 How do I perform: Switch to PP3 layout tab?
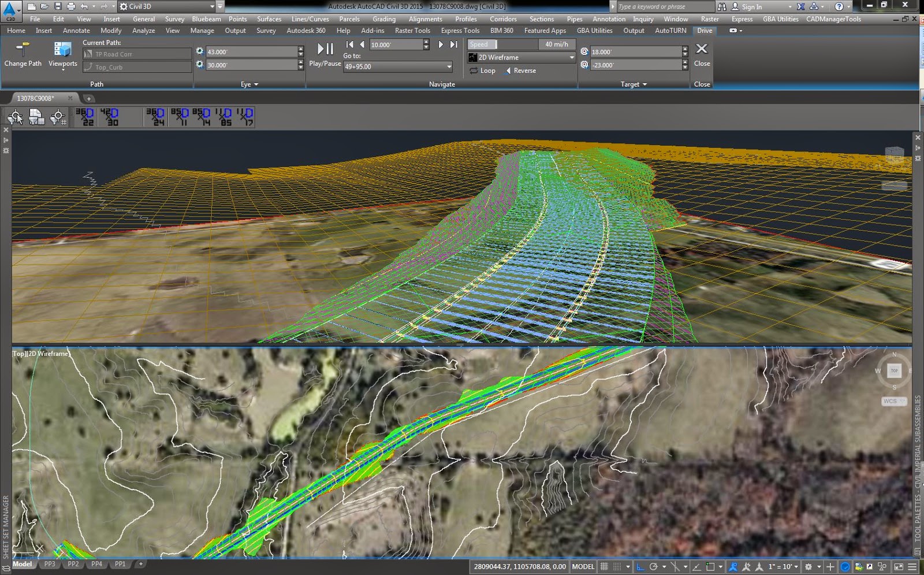coord(50,564)
